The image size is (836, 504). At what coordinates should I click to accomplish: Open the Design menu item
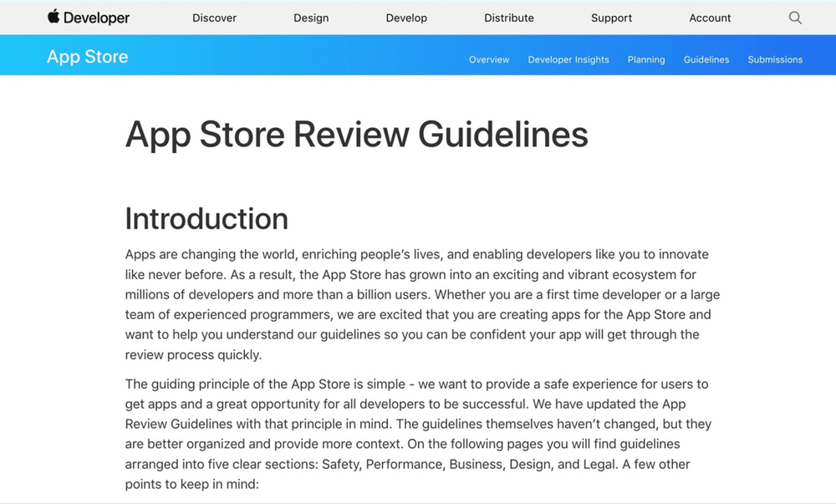(311, 18)
